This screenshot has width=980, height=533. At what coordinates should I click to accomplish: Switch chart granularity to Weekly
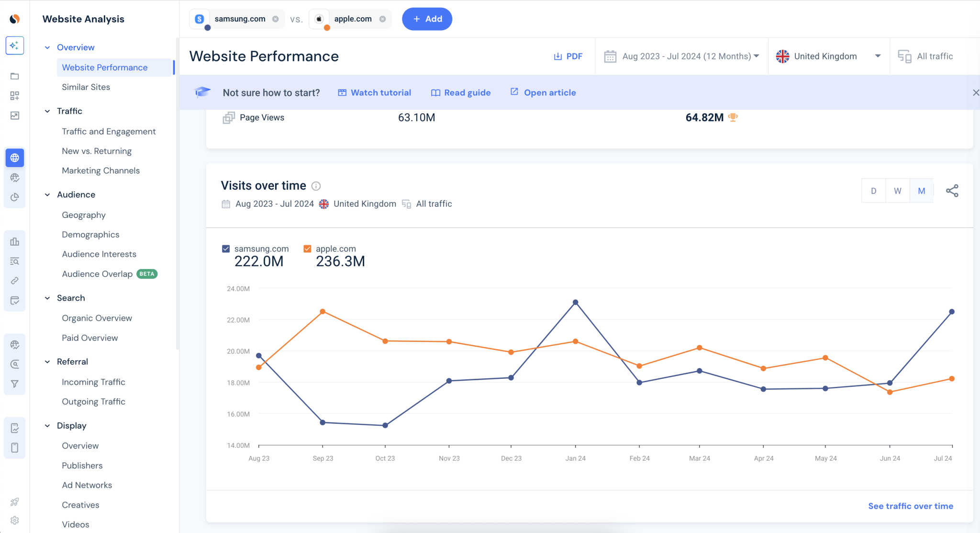[x=898, y=190]
